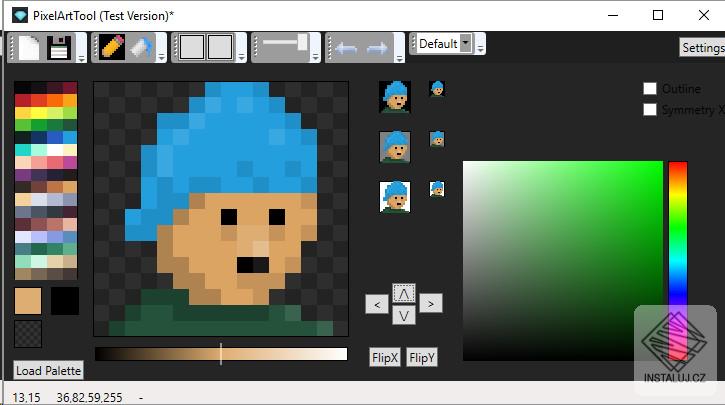The width and height of the screenshot is (725, 405).
Task: Shift image right with the > button
Action: pos(431,303)
